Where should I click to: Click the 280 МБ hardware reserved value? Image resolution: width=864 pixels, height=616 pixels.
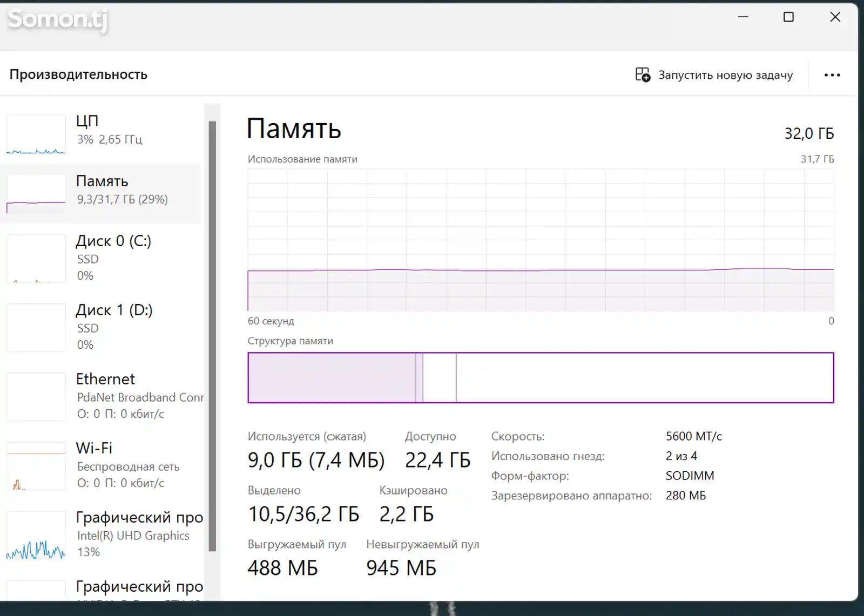tap(685, 496)
